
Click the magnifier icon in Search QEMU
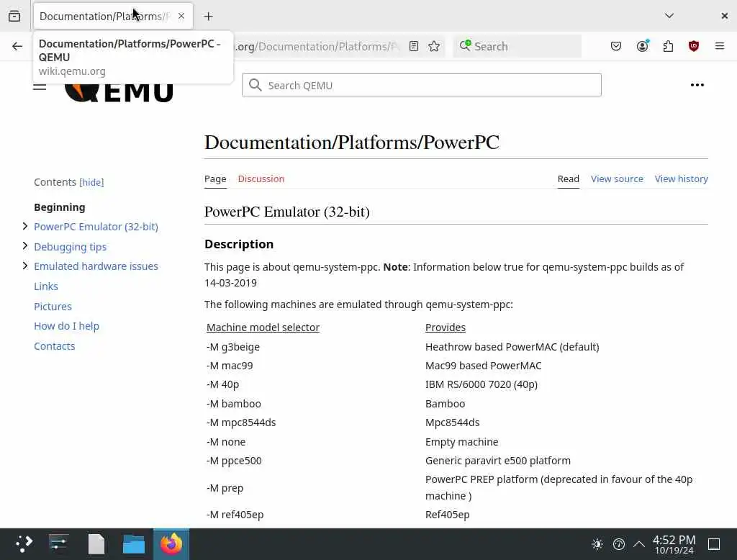[256, 85]
